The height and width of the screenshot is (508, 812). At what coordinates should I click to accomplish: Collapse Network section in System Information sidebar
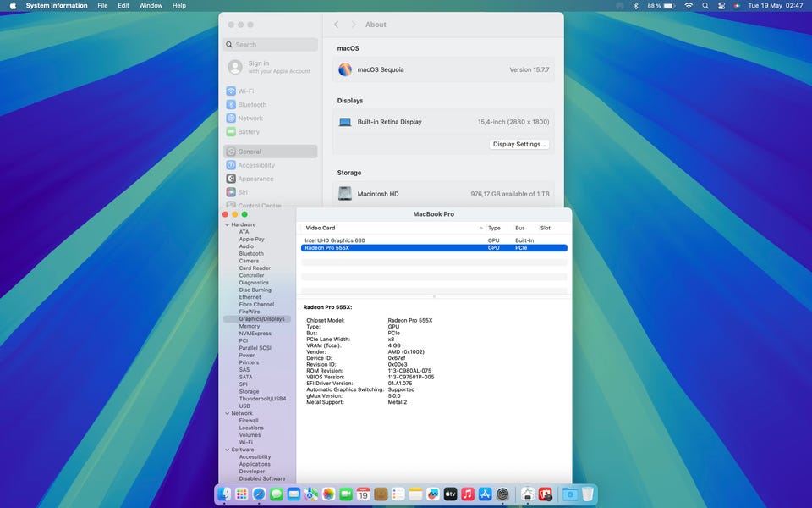click(x=227, y=413)
